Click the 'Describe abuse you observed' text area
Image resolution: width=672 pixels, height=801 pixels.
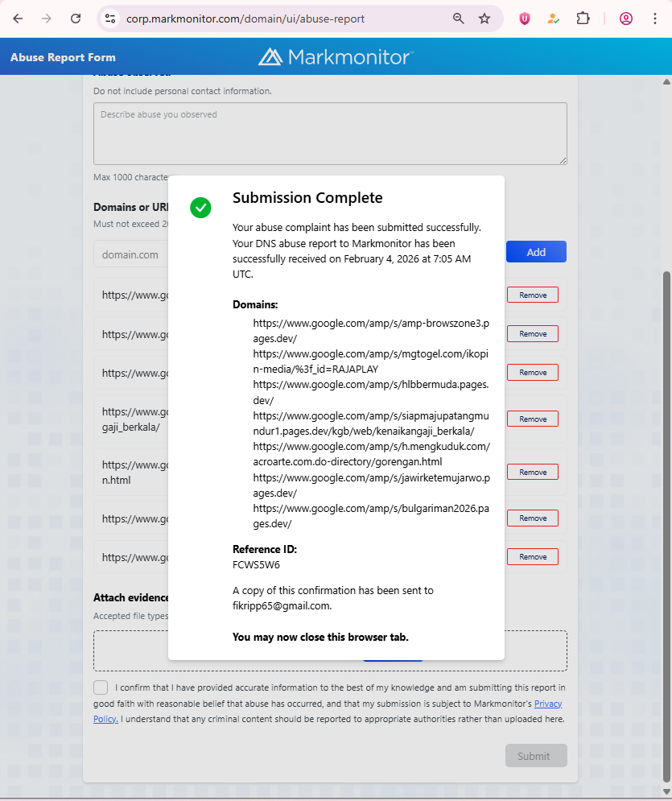[330, 134]
